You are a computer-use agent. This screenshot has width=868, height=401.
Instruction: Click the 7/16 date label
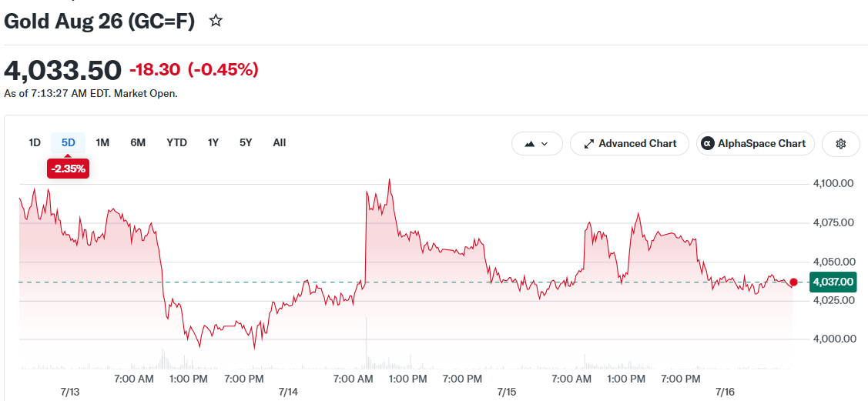[726, 393]
